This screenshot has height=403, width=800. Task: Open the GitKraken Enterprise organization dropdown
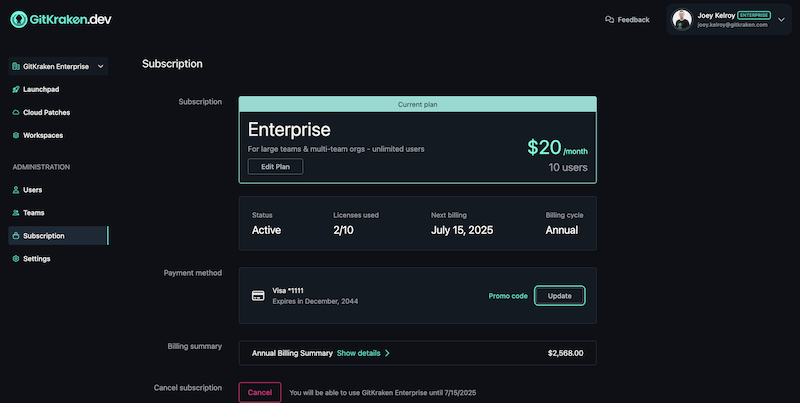coord(58,66)
